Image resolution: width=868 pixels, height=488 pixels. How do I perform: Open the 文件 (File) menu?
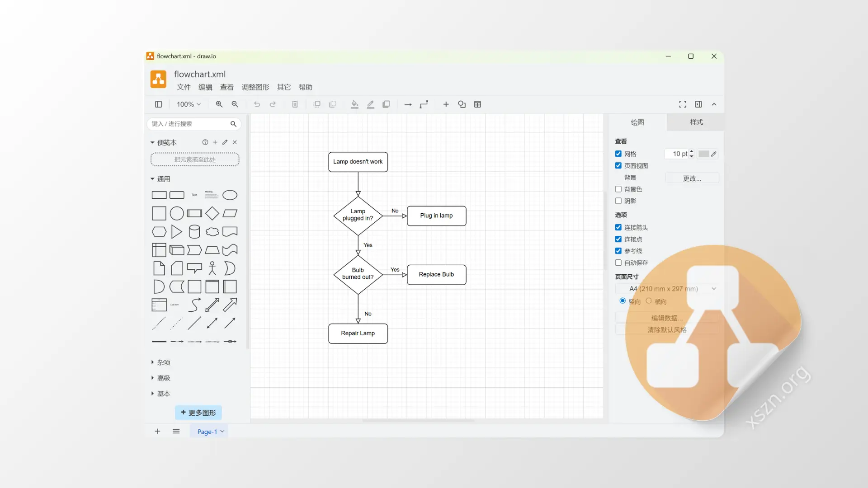[x=184, y=87]
